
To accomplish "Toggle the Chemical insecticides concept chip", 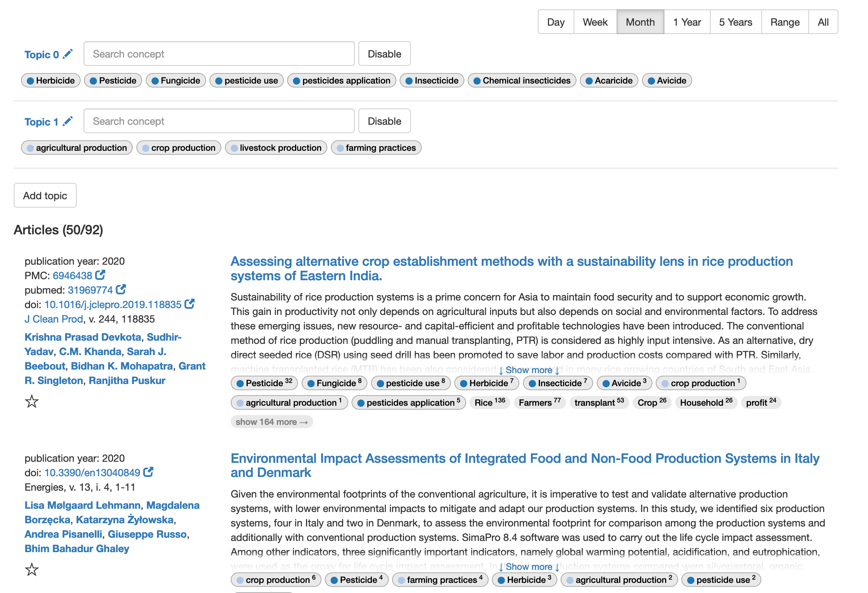I will (522, 80).
